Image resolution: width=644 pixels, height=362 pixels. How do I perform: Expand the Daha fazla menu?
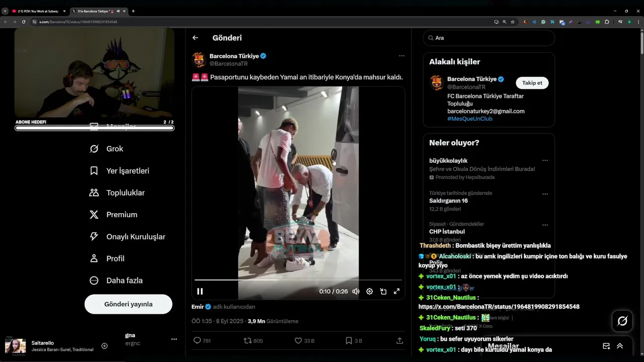click(x=116, y=281)
